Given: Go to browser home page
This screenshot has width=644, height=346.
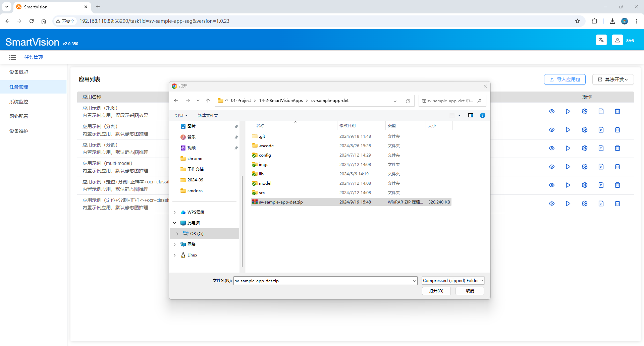Looking at the screenshot, I should click(44, 21).
